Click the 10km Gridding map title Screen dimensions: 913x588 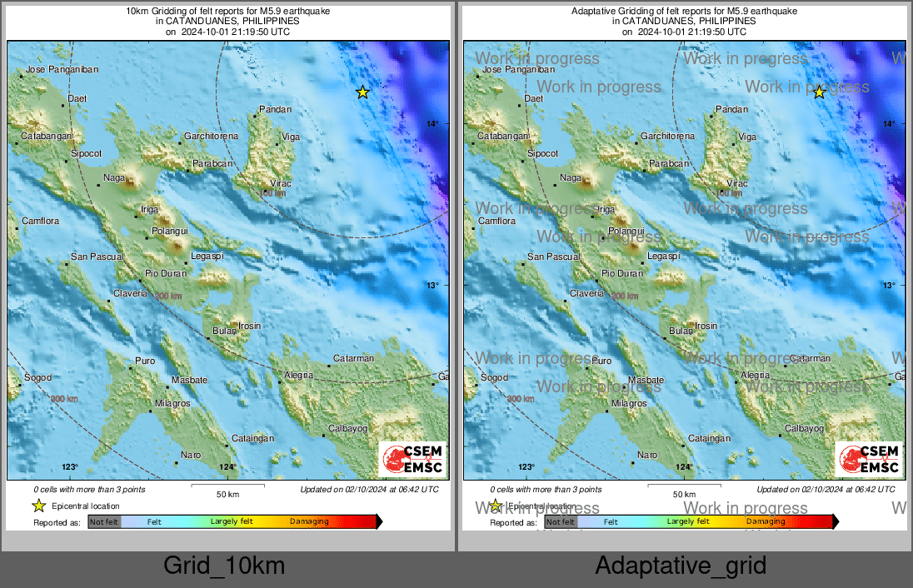(227, 12)
